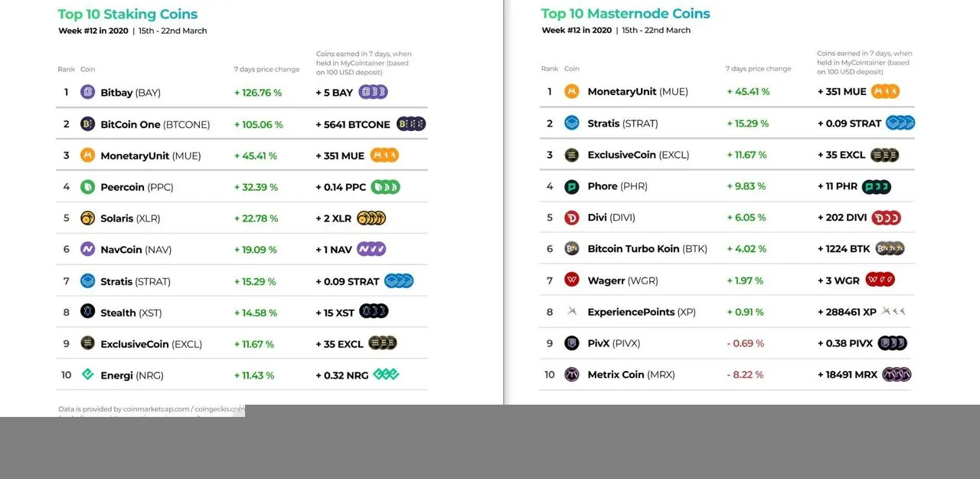Select the Top 10 Masternode Coins heading
Screen dimensions: 980x479
click(626, 13)
